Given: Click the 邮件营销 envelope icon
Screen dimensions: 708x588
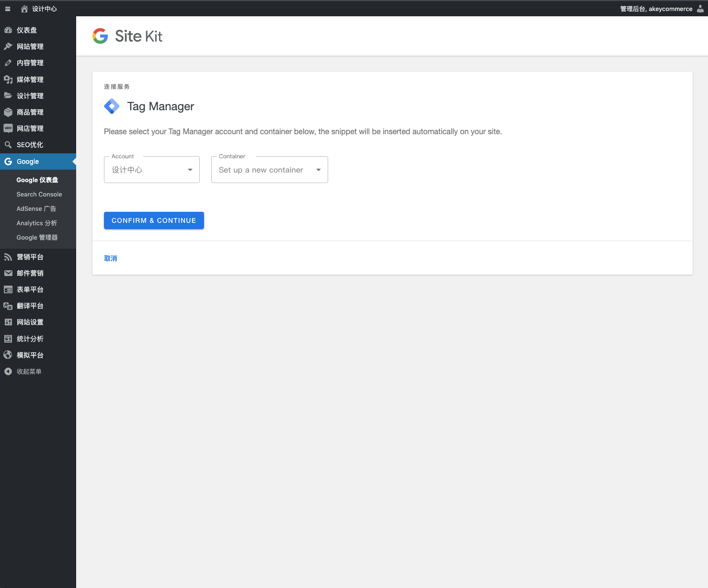Looking at the screenshot, I should [x=8, y=273].
